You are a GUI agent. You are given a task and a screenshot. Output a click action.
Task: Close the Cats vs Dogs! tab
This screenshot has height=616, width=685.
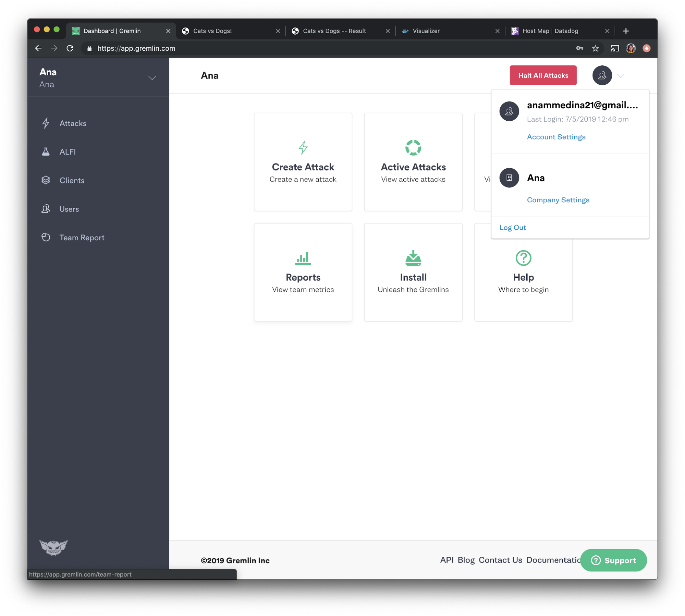[278, 31]
